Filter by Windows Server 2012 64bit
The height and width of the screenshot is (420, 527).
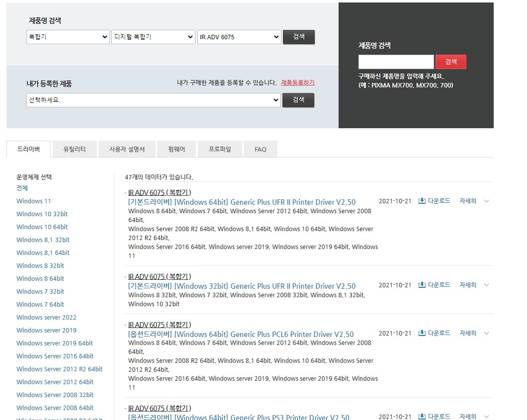(55, 382)
